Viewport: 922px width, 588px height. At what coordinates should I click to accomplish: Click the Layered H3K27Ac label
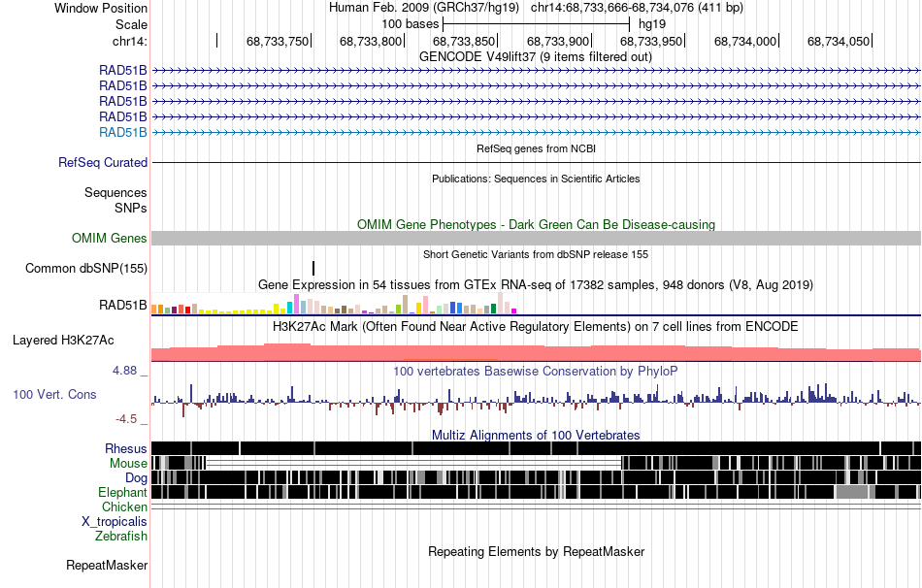pos(63,341)
